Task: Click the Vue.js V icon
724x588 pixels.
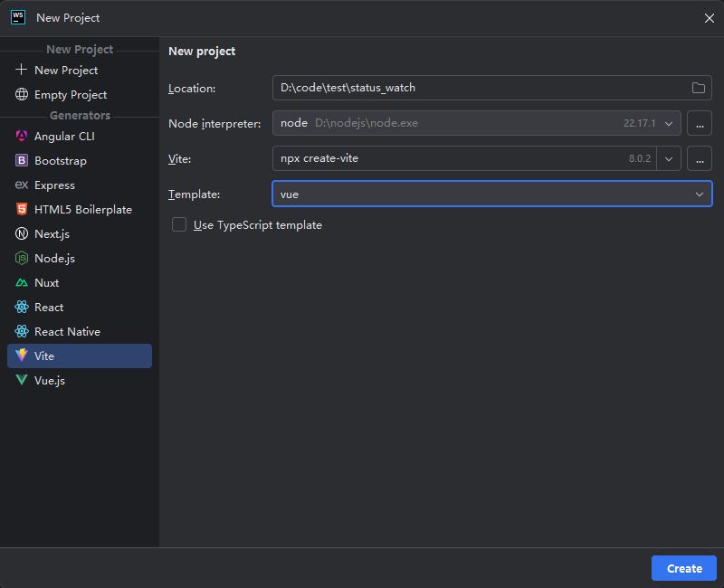Action: 21,380
